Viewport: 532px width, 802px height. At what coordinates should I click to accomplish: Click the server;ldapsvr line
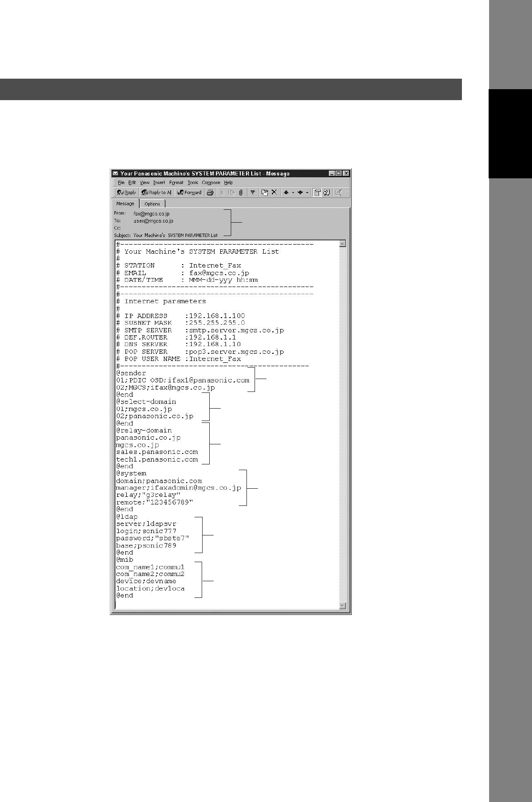pyautogui.click(x=146, y=524)
